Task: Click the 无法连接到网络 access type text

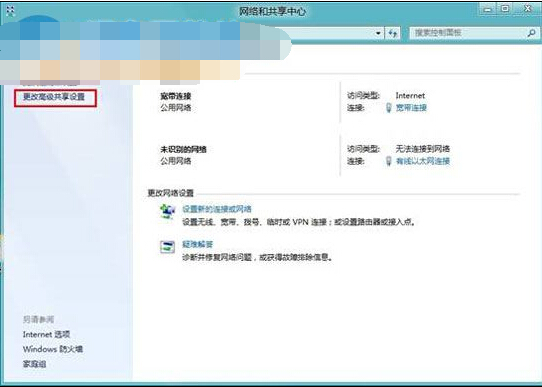Action: coord(423,149)
